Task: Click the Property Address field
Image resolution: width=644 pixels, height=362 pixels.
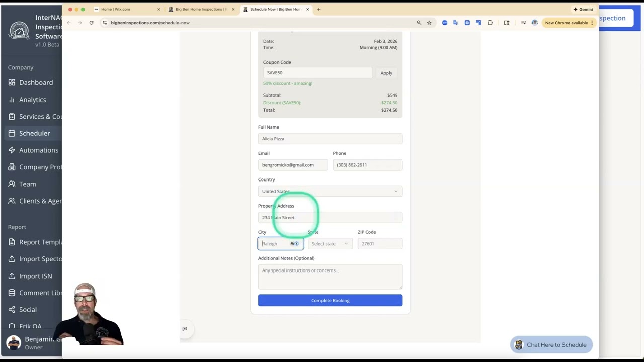Action: pos(330,217)
